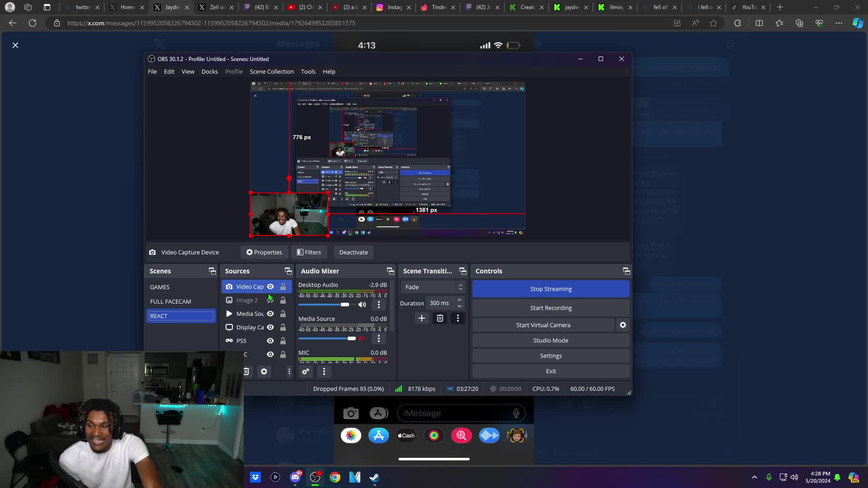Open transition three-dot properties menu
Screen dimensions: 868x488
(458, 318)
